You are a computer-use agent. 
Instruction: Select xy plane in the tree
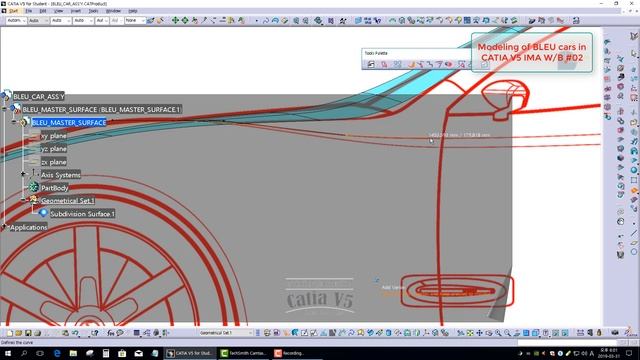53,136
